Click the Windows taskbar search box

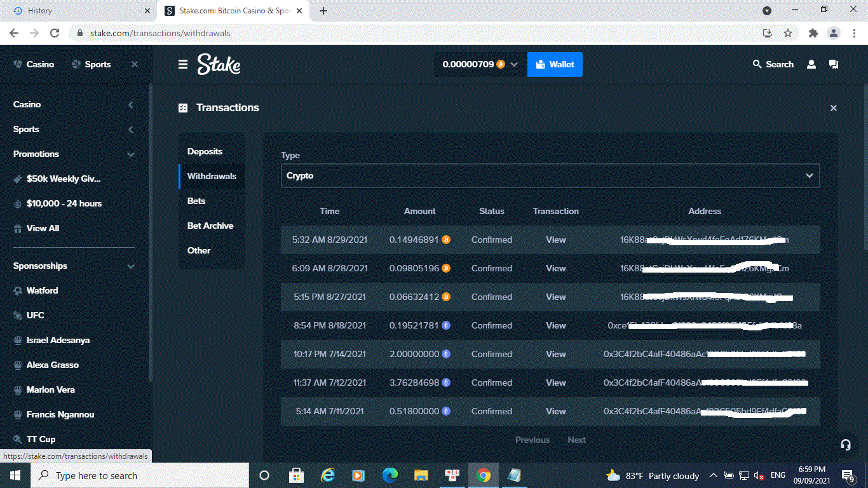(139, 475)
